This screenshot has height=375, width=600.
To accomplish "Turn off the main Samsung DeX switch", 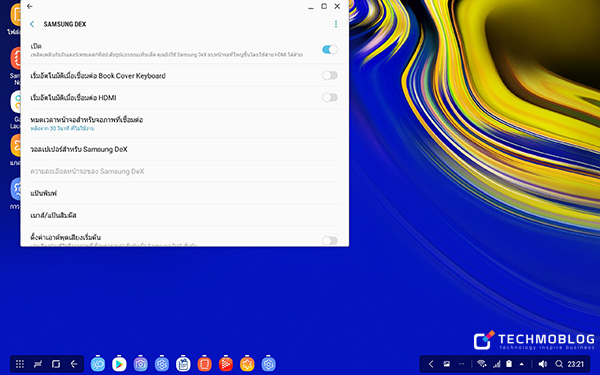I will [x=329, y=49].
